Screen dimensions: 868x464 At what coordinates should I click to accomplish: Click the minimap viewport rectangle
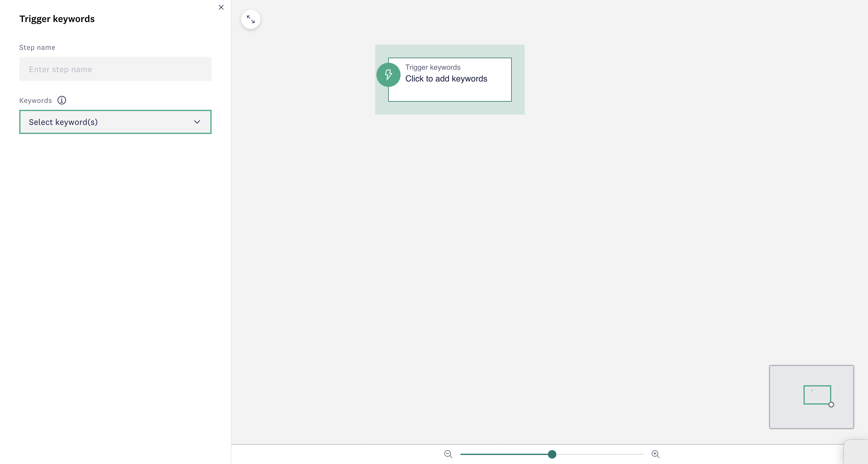pyautogui.click(x=817, y=395)
